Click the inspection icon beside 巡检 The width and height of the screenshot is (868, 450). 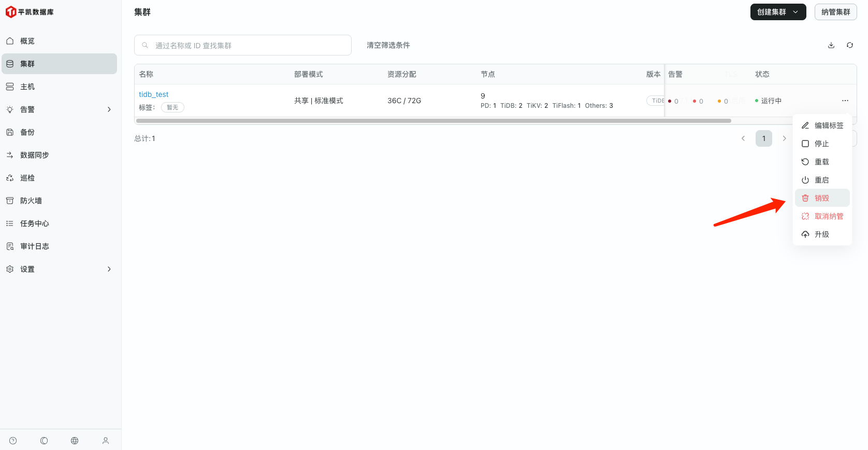pos(10,178)
